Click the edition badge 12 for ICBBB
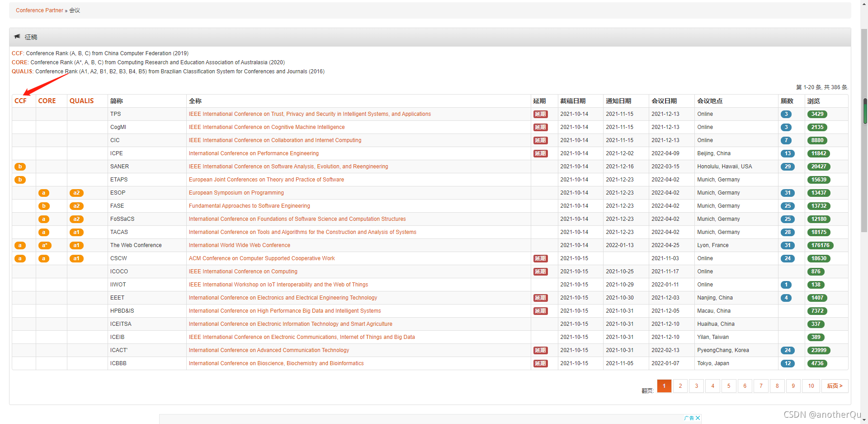This screenshot has height=424, width=868. tap(788, 363)
